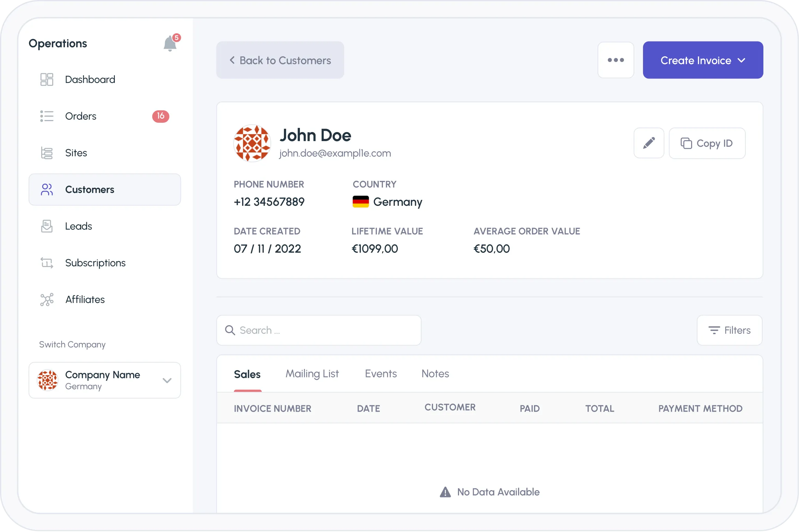Open the three-dots more options menu
The width and height of the screenshot is (799, 532).
pyautogui.click(x=616, y=60)
